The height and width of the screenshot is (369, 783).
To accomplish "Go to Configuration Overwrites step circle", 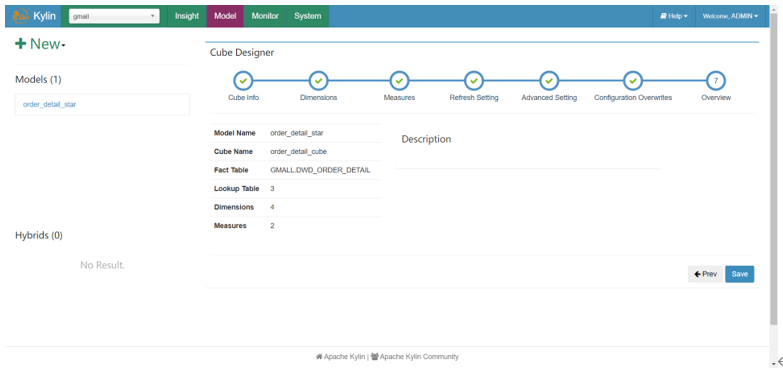I will point(633,80).
